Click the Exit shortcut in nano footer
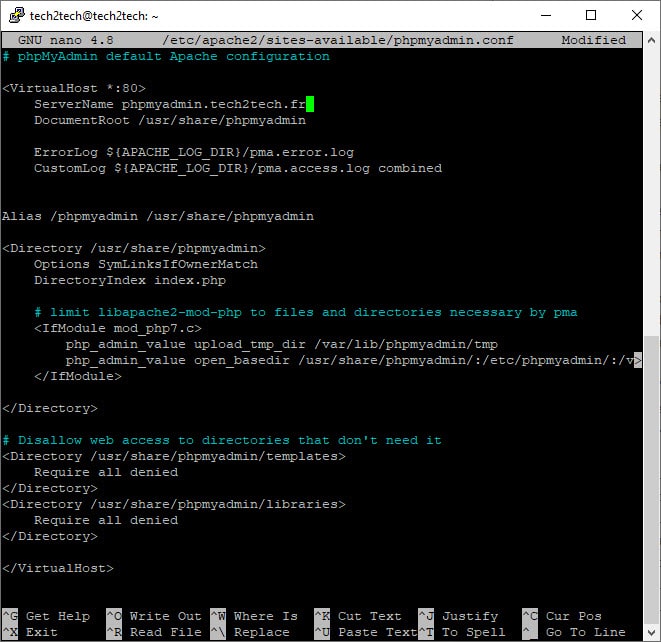The height and width of the screenshot is (642, 661). (42, 632)
